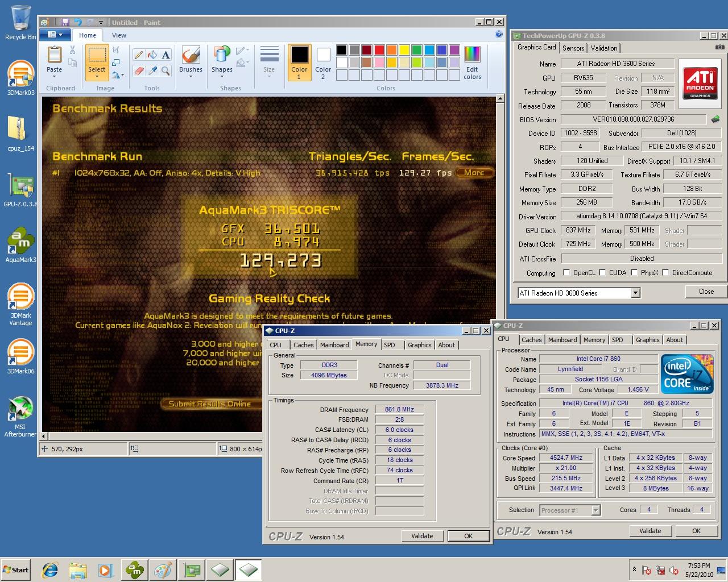This screenshot has width=728, height=582.
Task: Open SPD tab in memory CPU-Z window
Action: tap(390, 345)
